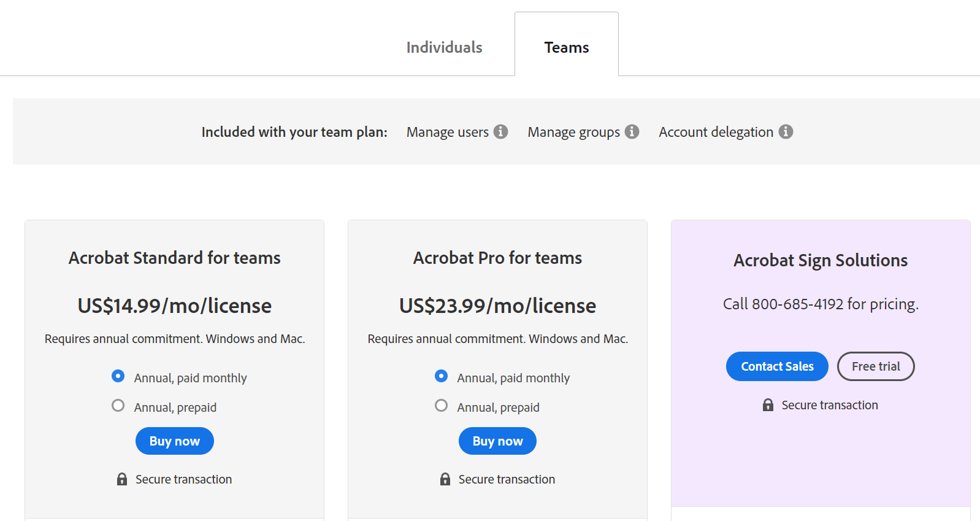Screen dimensions: 980x521
Task: Click lock icon under Acrobat Standard card
Action: [122, 479]
